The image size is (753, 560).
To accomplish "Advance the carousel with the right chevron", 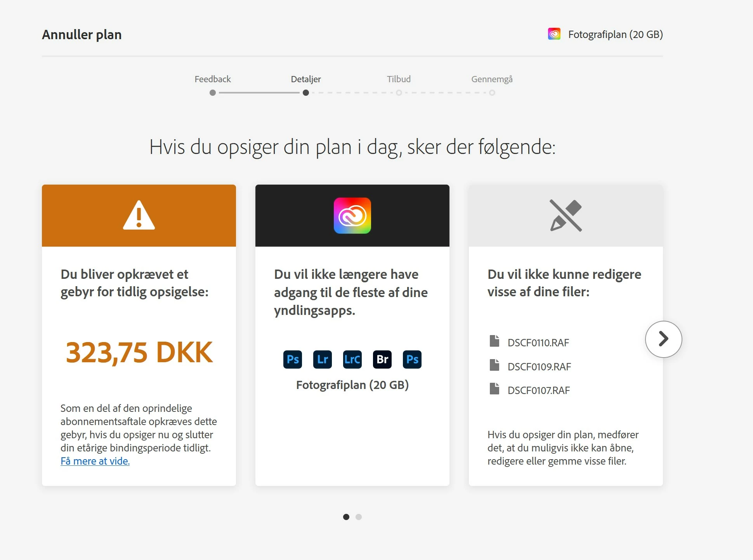I will point(663,339).
